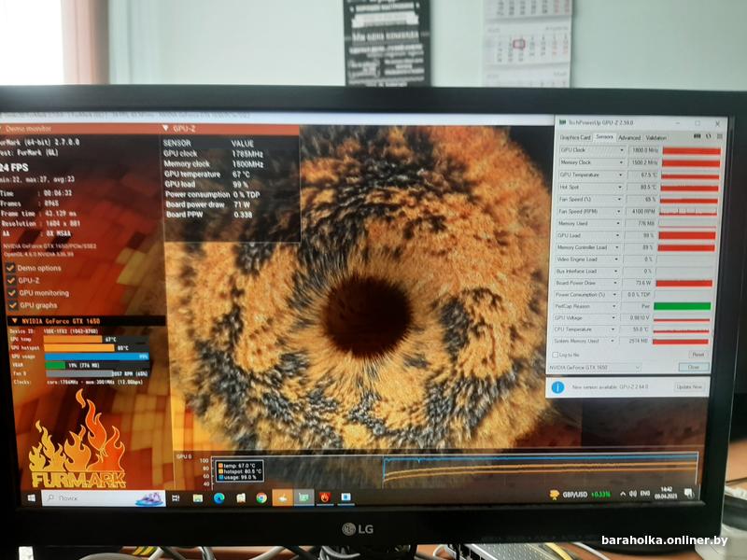Click the blue GPU usage bar in FurMark
747x560 pixels.
coord(97,357)
